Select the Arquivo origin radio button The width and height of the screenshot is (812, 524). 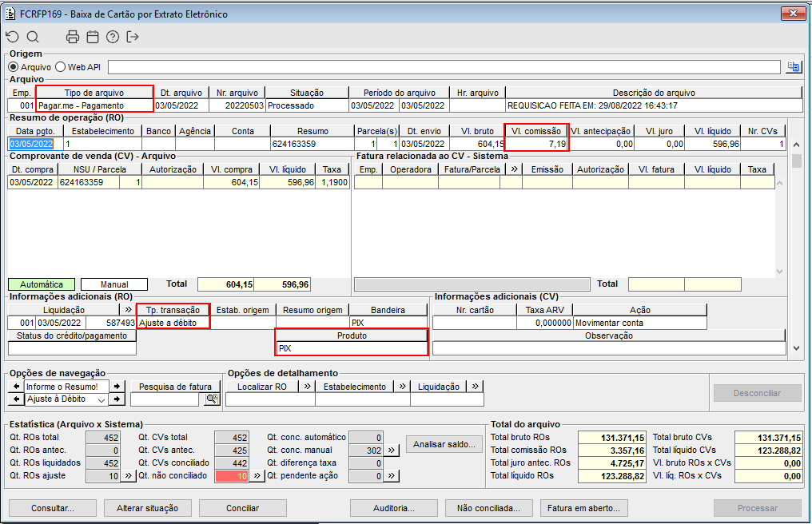pos(14,67)
